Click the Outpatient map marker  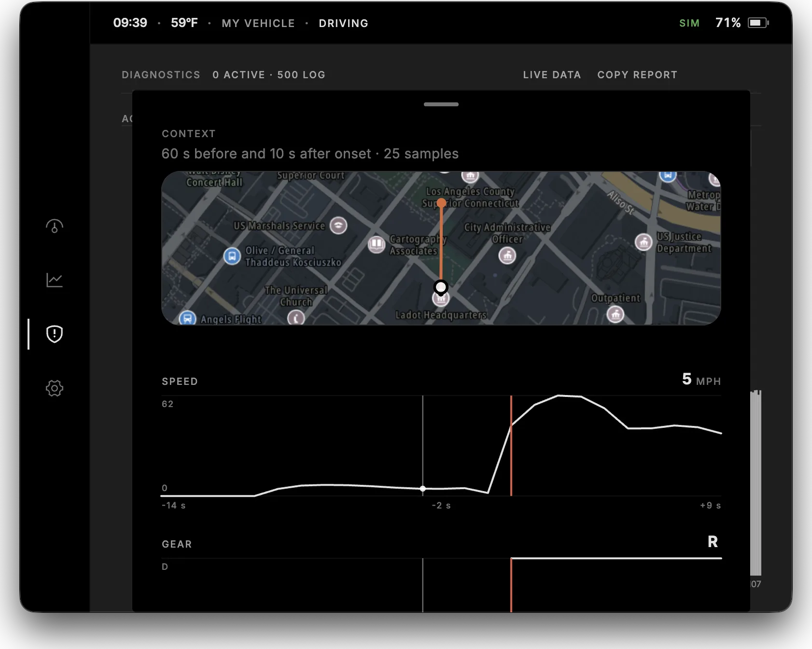(x=616, y=315)
